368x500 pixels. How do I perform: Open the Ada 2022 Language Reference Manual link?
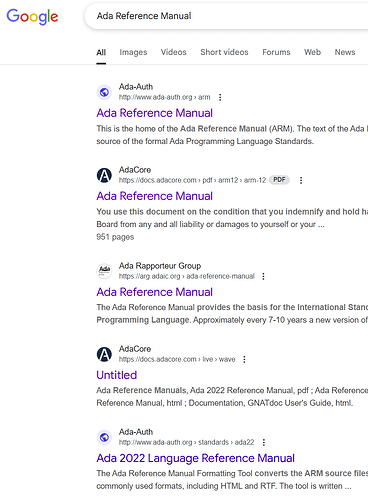click(196, 458)
